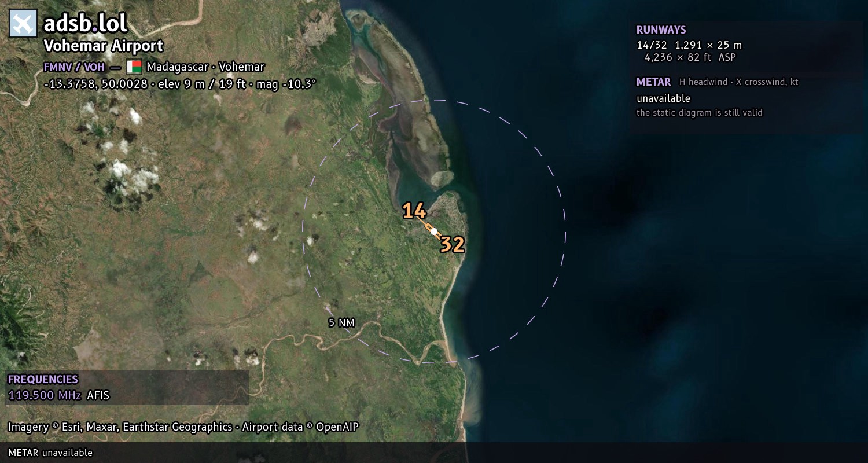868x463 pixels.
Task: Click the 'H headwind · X crosswind, kt' legend
Action: pyautogui.click(x=739, y=82)
